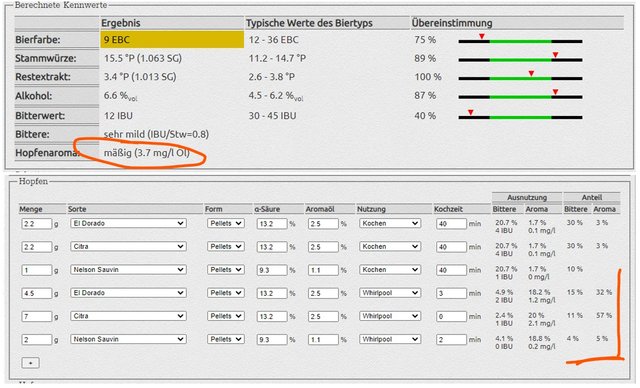This screenshot has height=388, width=640.
Task: Open Sorte dropdown in the 2 g Nelson Sauvin row
Action: [128, 339]
